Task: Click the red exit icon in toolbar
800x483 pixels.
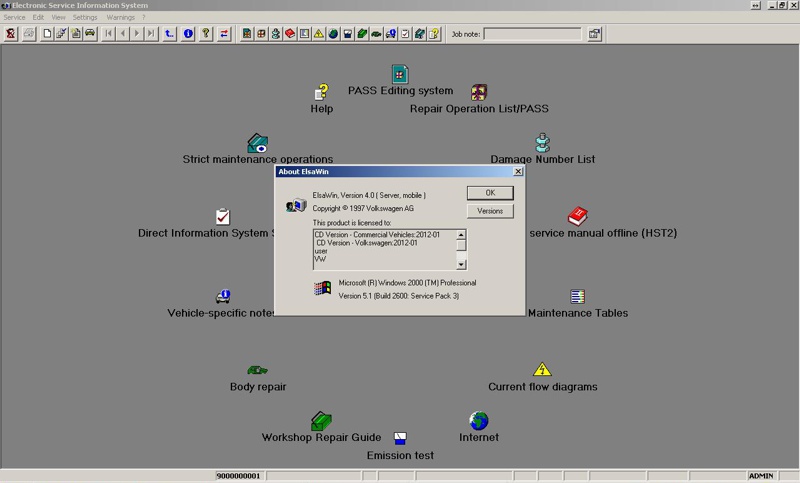Action: coord(11,34)
